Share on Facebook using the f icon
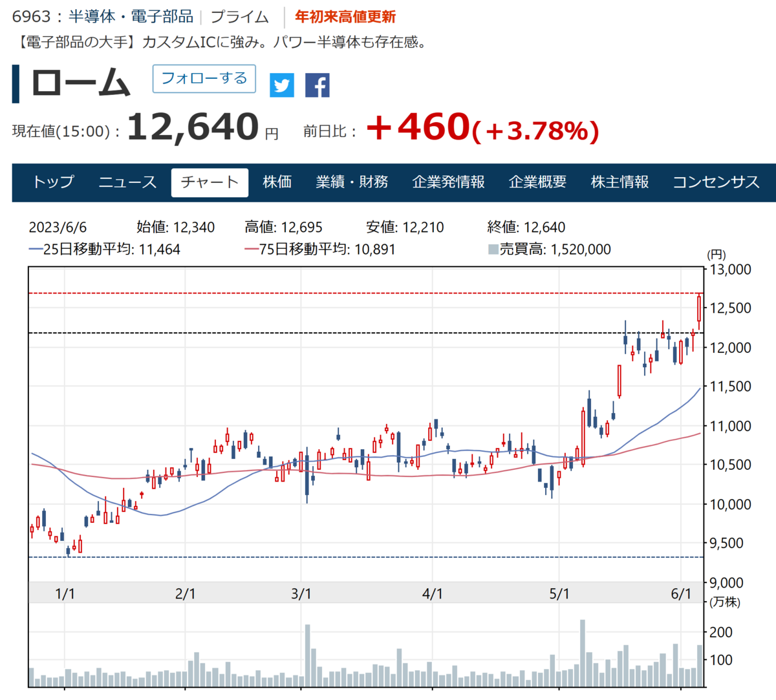 [318, 85]
